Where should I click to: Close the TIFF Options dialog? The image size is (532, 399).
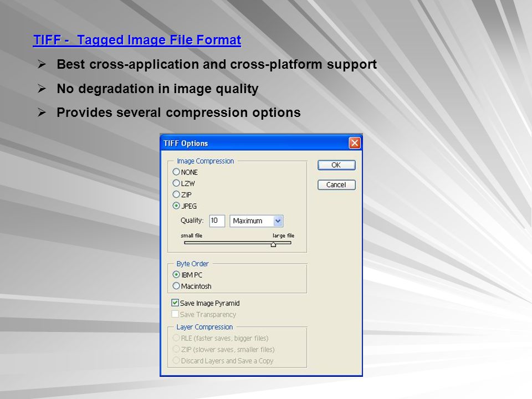355,143
